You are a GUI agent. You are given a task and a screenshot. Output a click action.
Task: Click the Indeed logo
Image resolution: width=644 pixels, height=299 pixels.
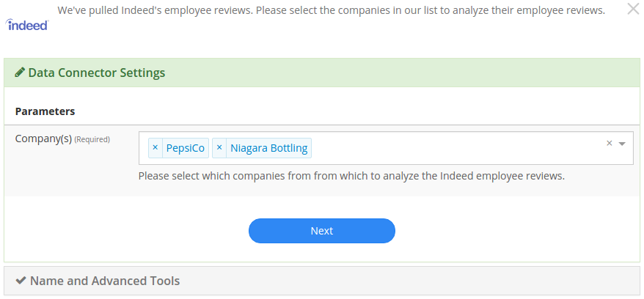27,26
